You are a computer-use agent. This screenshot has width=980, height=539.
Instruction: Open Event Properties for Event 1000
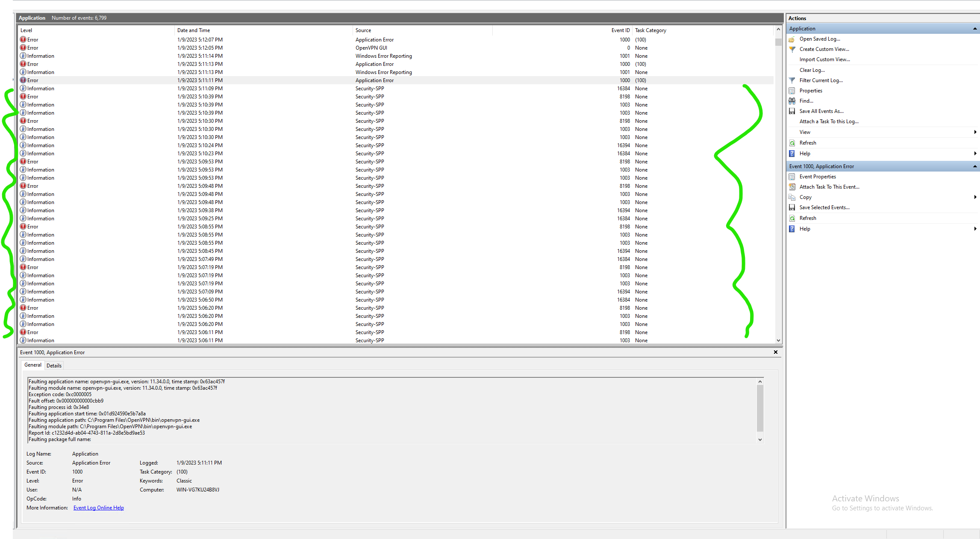click(818, 176)
